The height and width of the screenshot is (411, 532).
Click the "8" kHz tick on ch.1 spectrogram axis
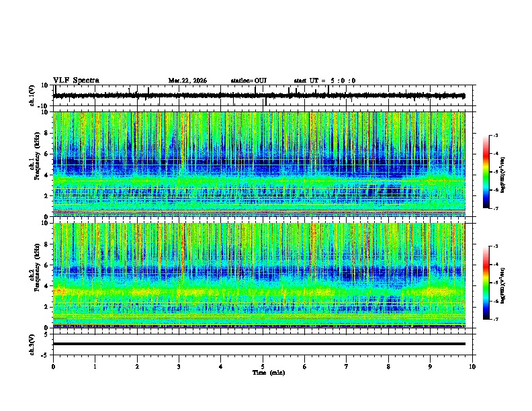[46, 133]
